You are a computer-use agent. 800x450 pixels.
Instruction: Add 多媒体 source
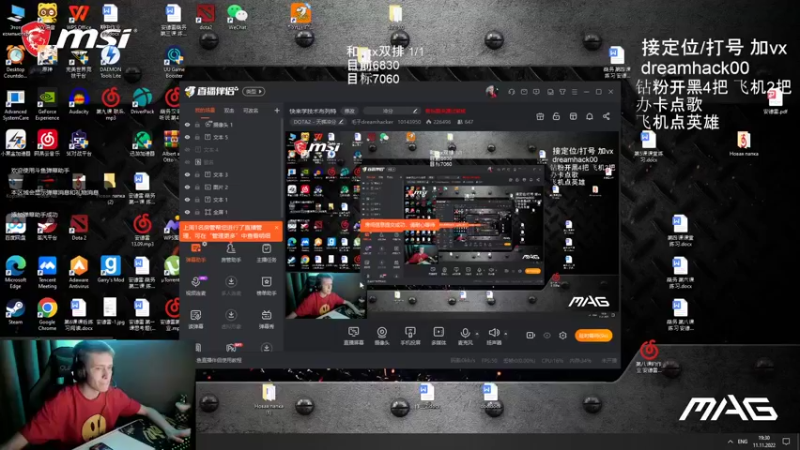tap(438, 336)
